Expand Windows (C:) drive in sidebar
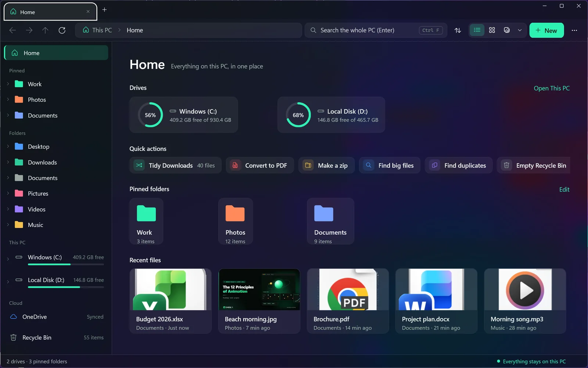This screenshot has height=368, width=588. point(8,259)
